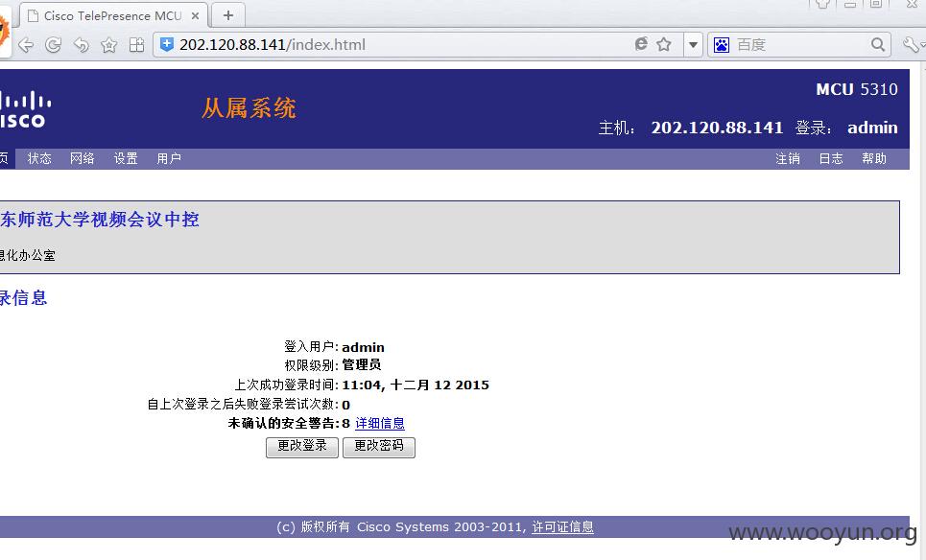This screenshot has height=560, width=926.
Task: Click the search magnifier icon
Action: [x=878, y=44]
